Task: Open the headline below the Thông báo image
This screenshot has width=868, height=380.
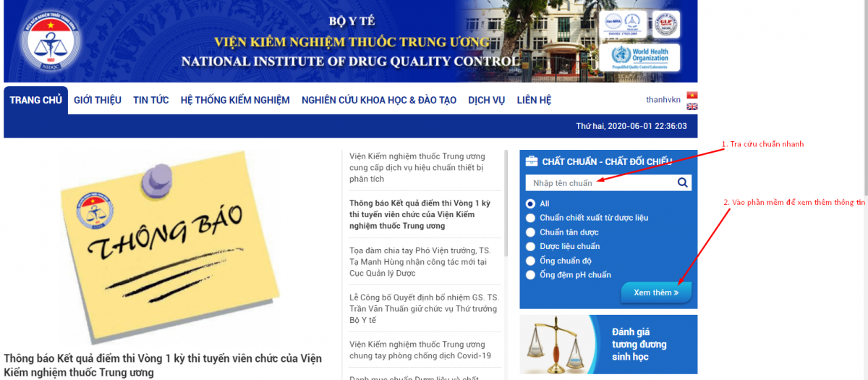Action: [163, 366]
